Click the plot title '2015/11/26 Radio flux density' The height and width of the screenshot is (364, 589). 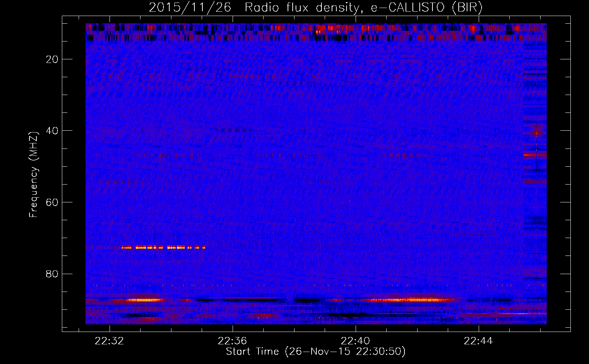tap(316, 7)
